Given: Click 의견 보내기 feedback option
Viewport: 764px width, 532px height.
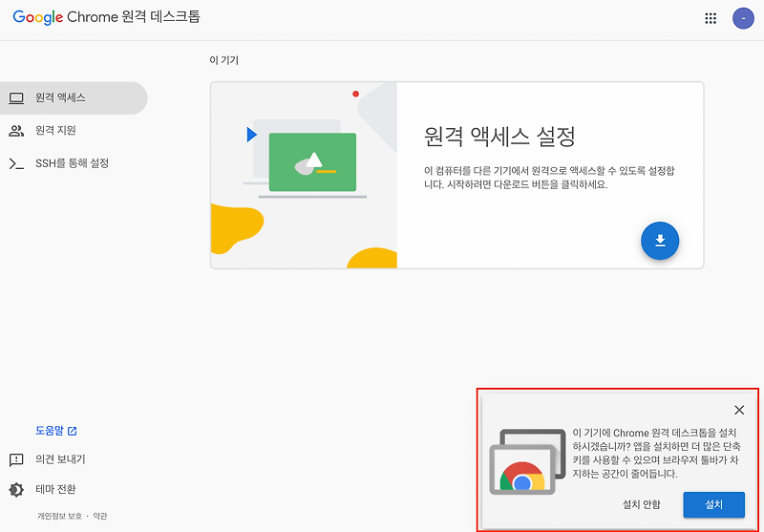Looking at the screenshot, I should [47, 459].
